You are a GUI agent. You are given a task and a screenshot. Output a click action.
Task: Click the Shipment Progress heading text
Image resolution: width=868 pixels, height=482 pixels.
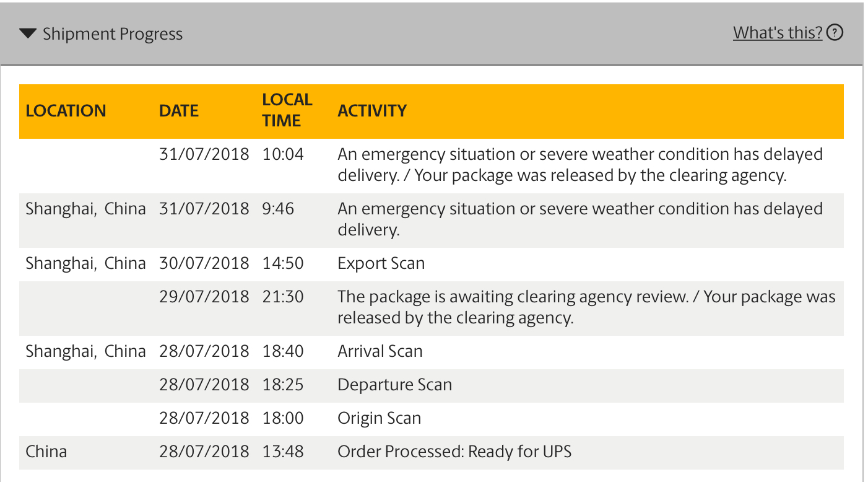click(x=113, y=34)
